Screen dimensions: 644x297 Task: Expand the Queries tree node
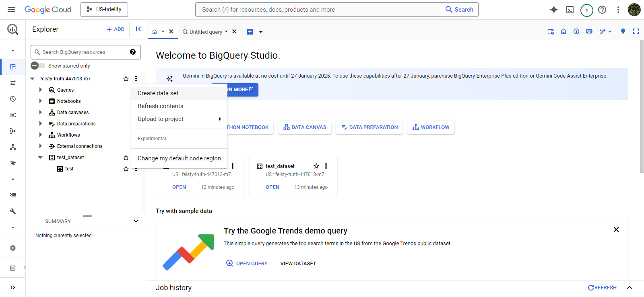[40, 90]
